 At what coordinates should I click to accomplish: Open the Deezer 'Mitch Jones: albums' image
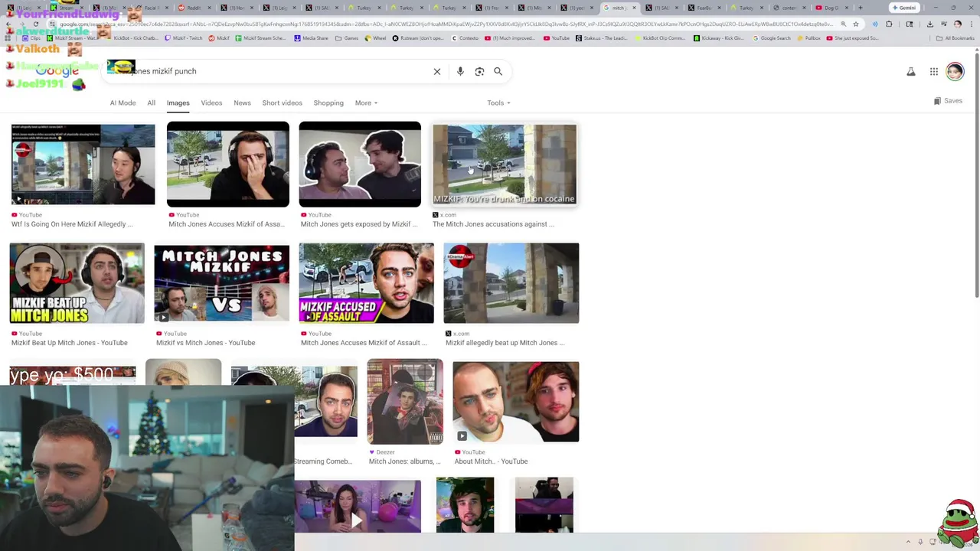coord(405,402)
